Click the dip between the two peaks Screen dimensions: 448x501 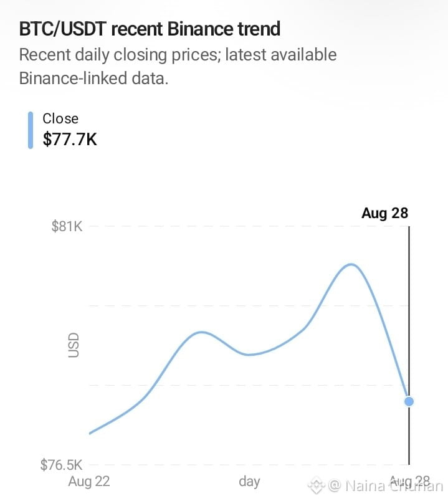[250, 355]
